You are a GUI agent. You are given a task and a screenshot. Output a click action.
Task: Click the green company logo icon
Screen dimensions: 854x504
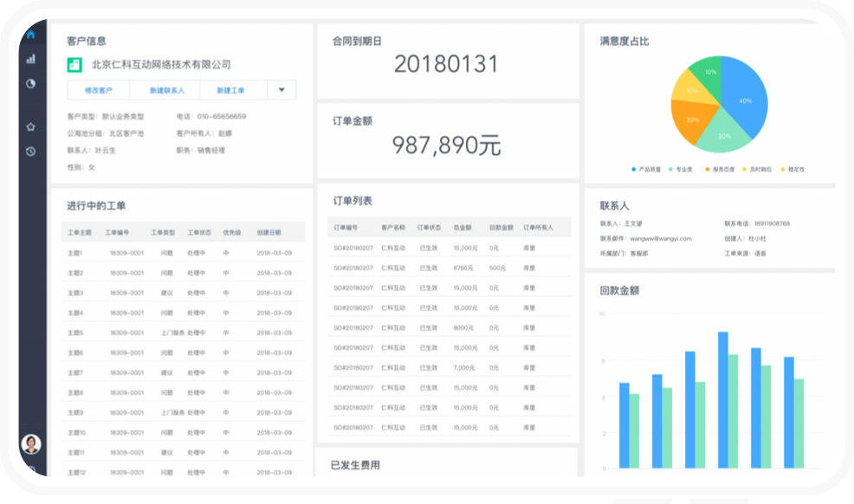click(74, 64)
